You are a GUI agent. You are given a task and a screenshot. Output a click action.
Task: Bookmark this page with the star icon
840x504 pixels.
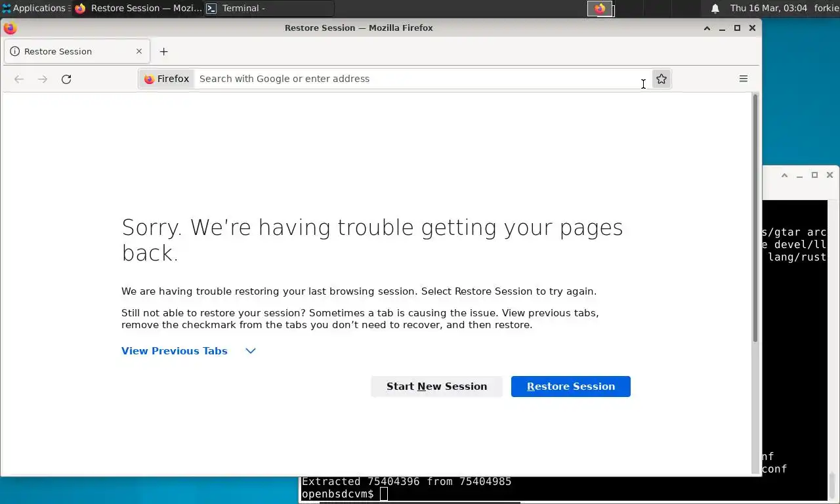pyautogui.click(x=661, y=79)
